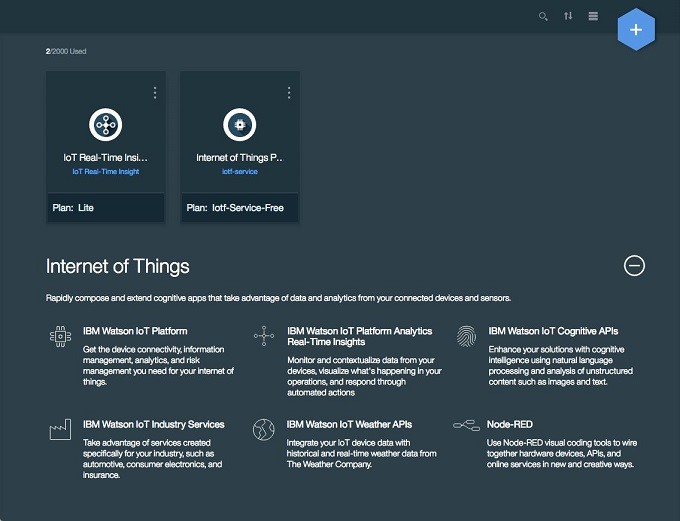Screen dimensions: 680x521
Task: Click the Weather APIs globe icon
Action: (x=264, y=429)
